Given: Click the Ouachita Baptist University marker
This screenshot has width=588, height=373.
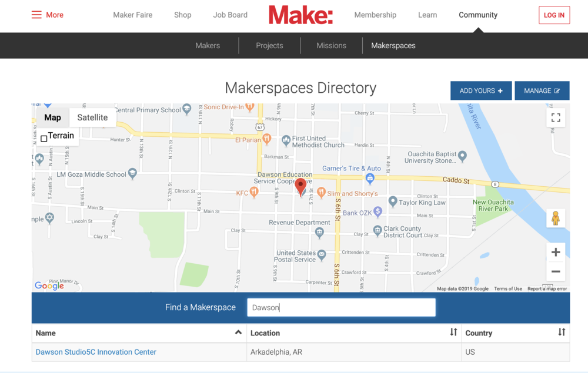Looking at the screenshot, I should [x=462, y=156].
